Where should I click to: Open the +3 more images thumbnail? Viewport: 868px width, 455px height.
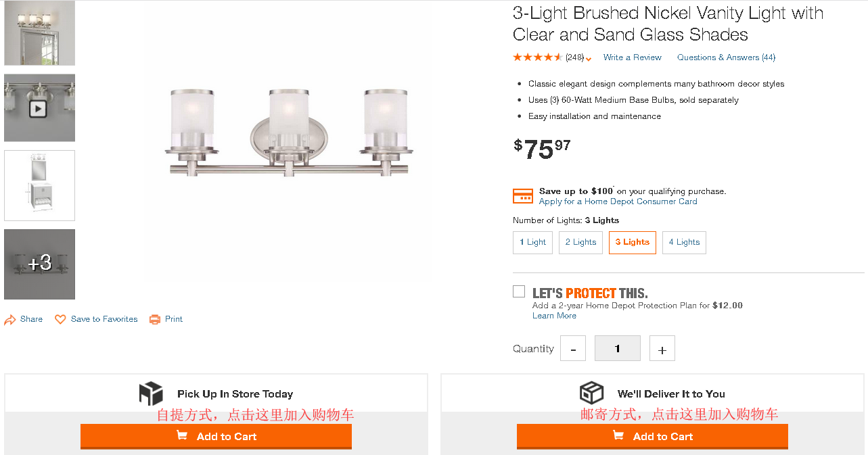pos(39,264)
